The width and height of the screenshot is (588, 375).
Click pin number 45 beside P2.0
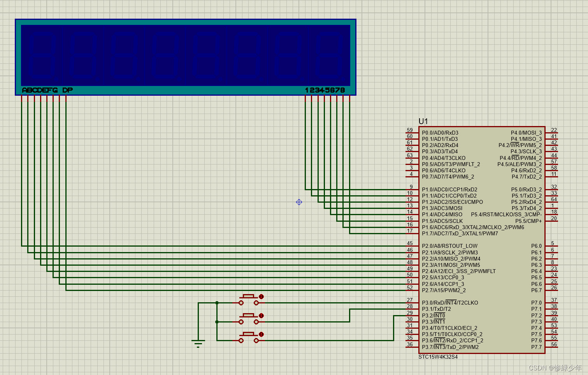coord(410,243)
